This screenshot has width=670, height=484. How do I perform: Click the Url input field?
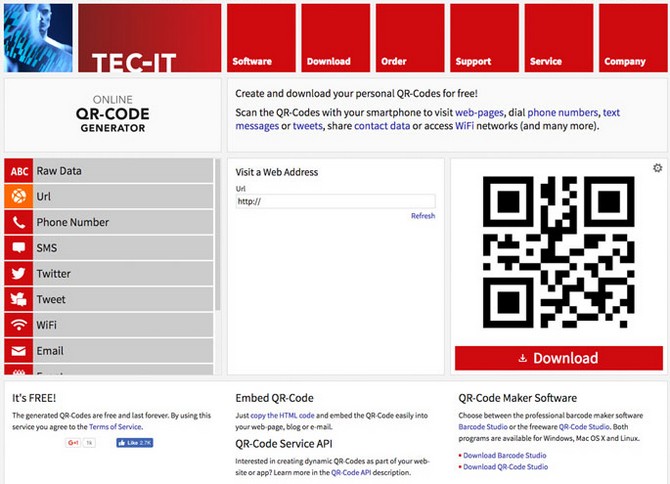click(x=335, y=201)
